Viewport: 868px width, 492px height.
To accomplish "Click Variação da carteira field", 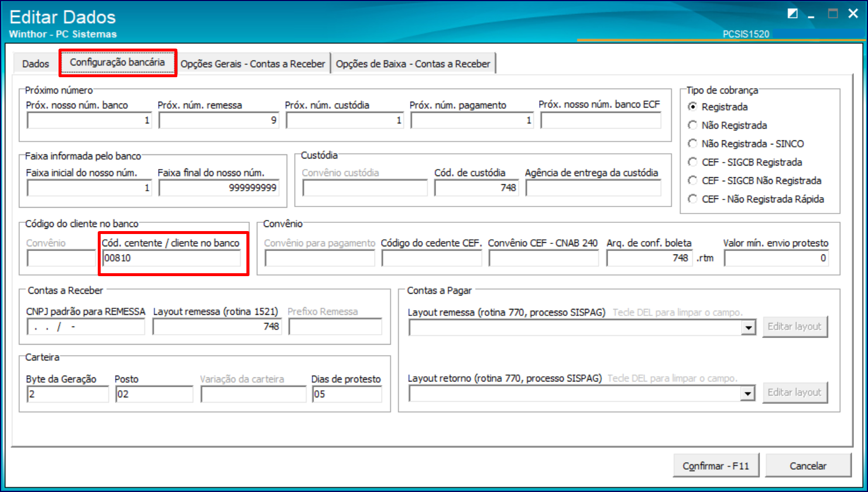I will tap(253, 394).
